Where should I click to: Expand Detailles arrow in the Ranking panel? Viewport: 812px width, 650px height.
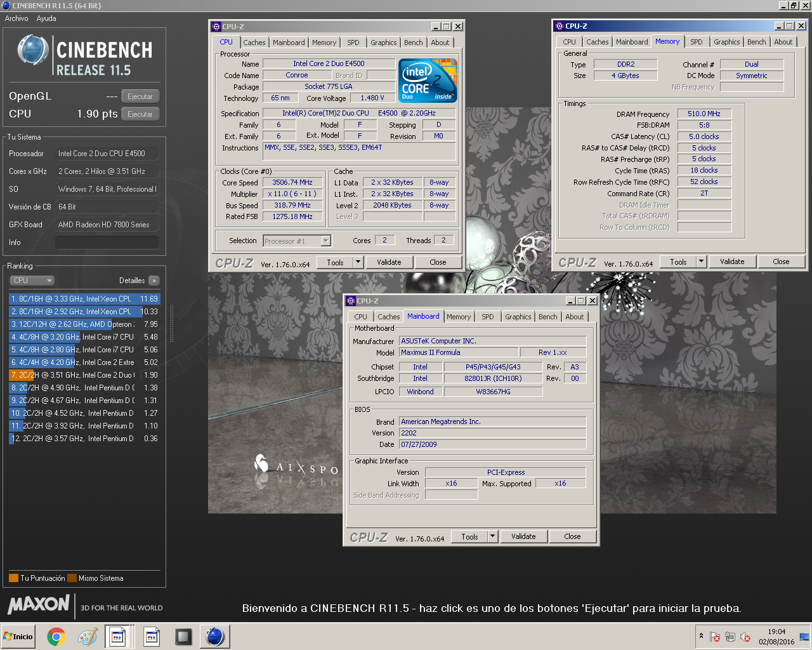tap(154, 281)
